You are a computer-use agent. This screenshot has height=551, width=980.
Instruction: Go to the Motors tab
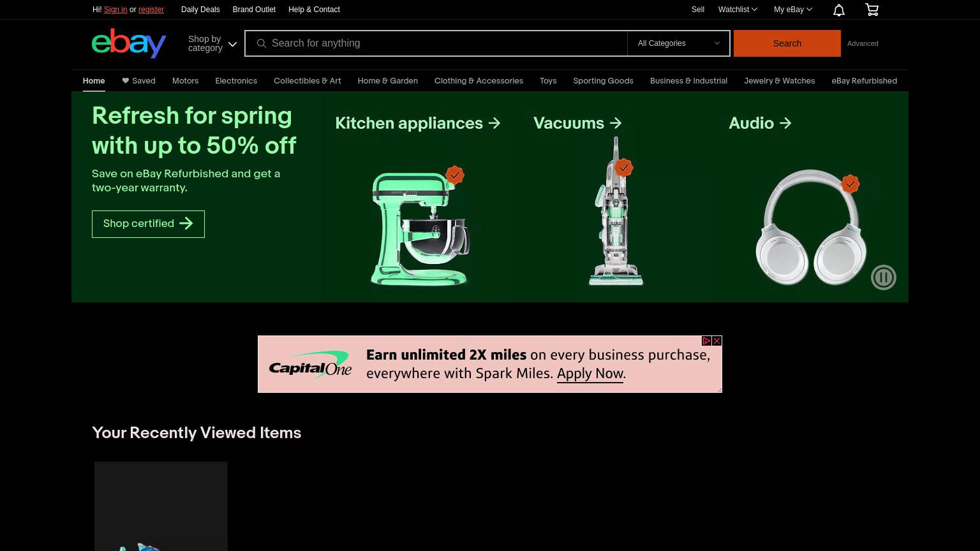pos(185,81)
